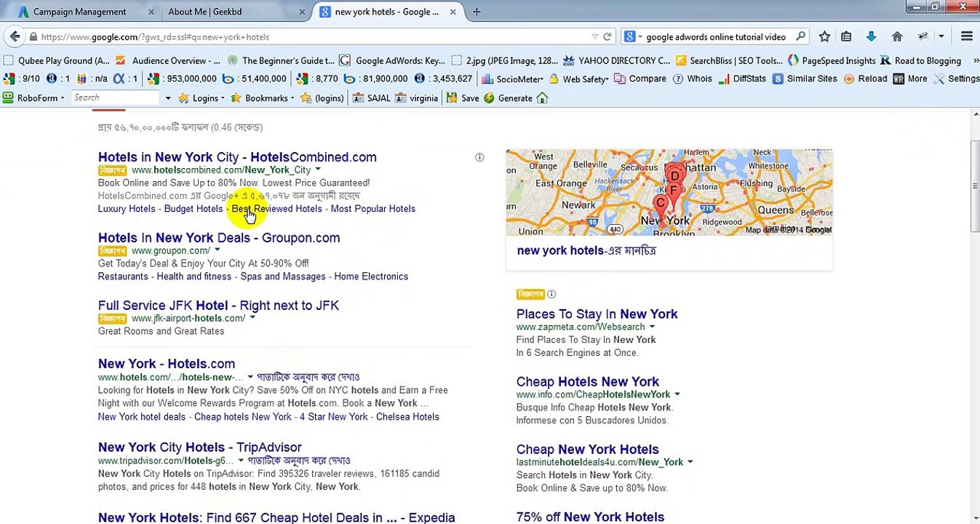The height and width of the screenshot is (524, 980).
Task: Click the page URL in the address bar
Action: coord(155,36)
